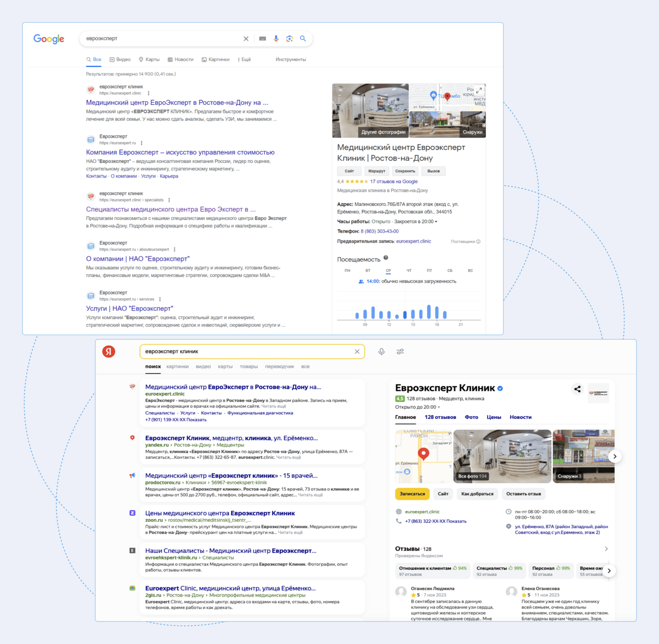
Task: Open the 'О компании | НАО "Евроэксперт"' result
Action: (138, 259)
